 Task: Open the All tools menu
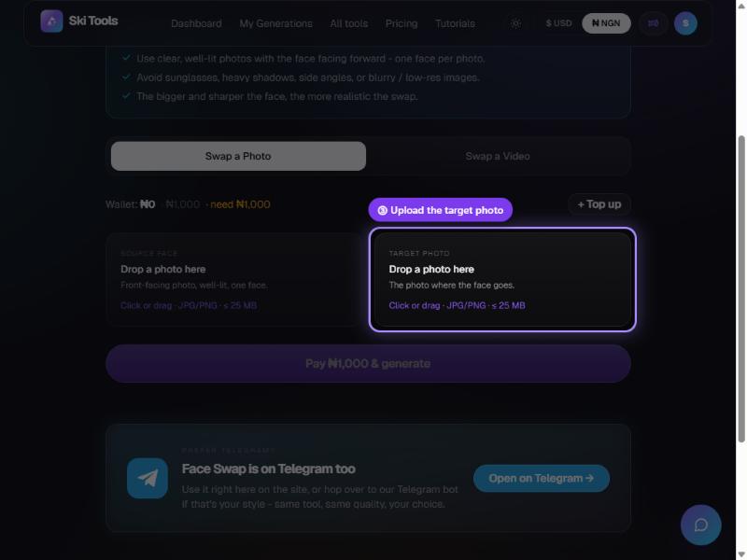click(x=348, y=23)
